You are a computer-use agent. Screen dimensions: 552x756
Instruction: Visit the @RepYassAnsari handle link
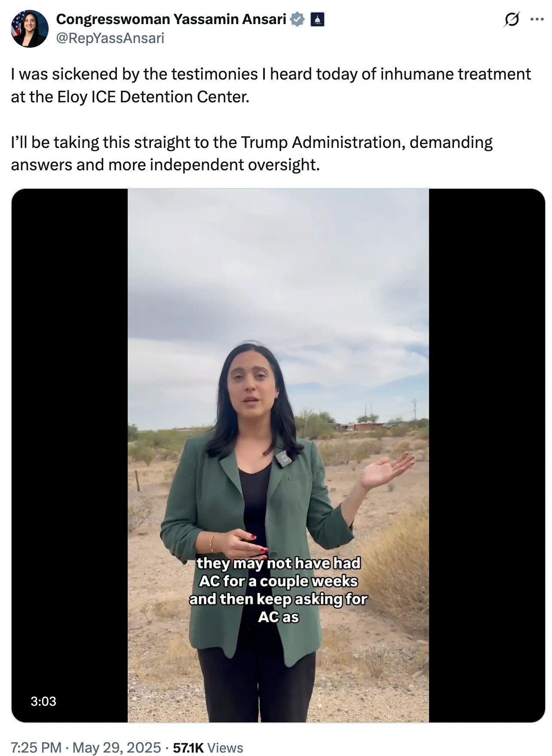pos(110,38)
